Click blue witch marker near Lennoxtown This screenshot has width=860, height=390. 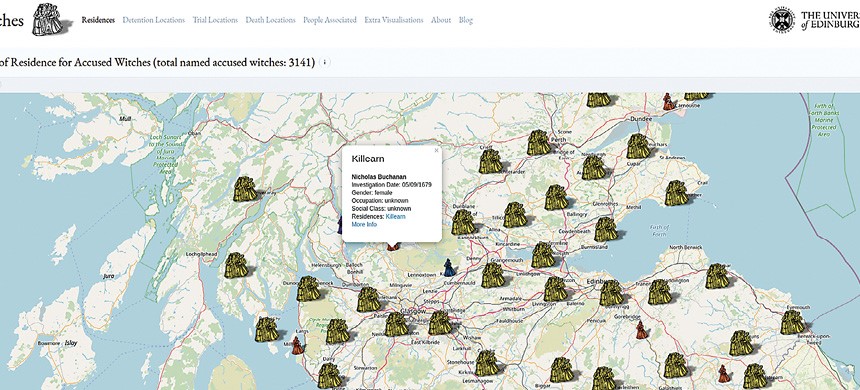coord(449,268)
